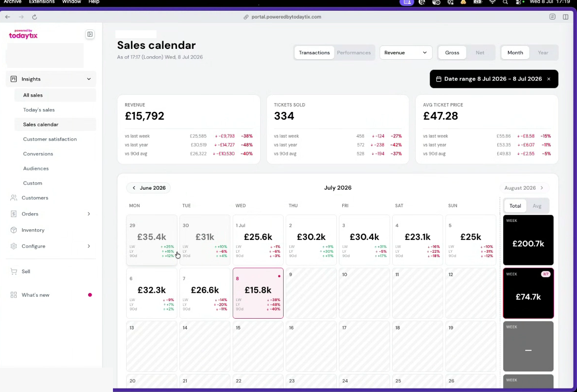Open Customer satisfaction page
The height and width of the screenshot is (392, 577).
tap(55, 139)
